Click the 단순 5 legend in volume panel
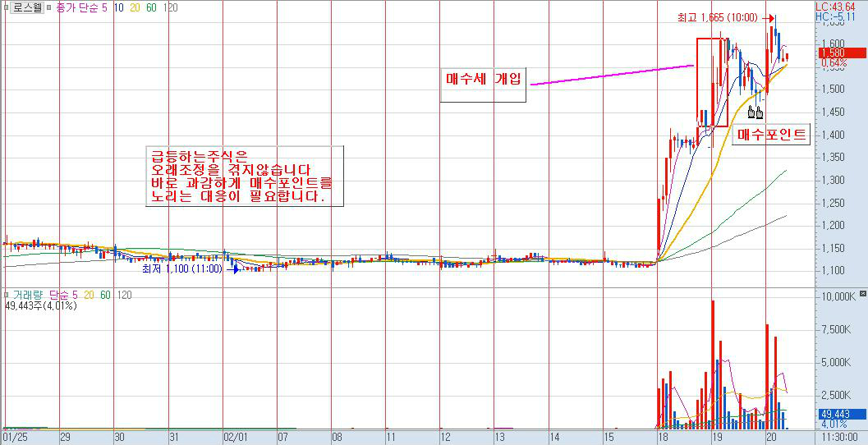Screen dimensions: 868x445 click(62, 295)
